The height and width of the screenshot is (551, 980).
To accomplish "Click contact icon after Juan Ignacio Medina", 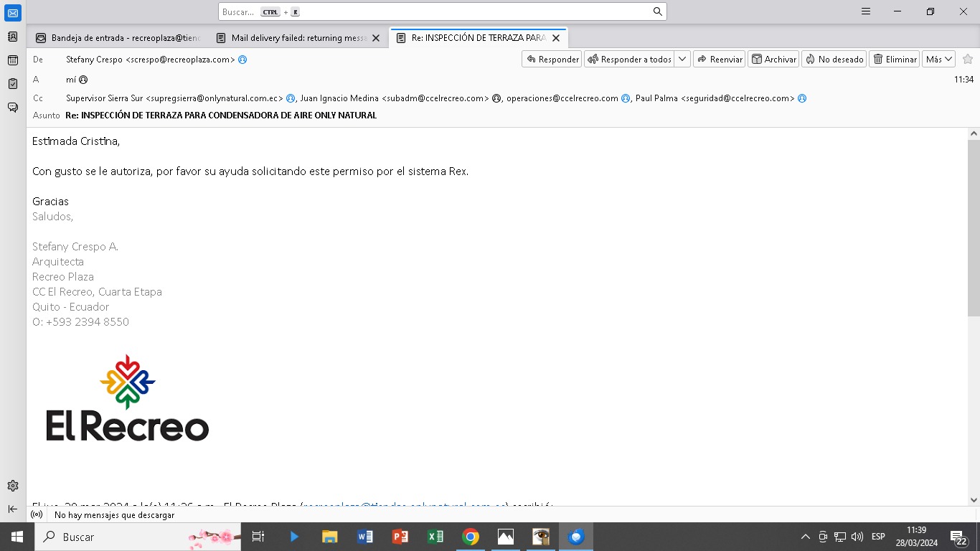I will (496, 98).
